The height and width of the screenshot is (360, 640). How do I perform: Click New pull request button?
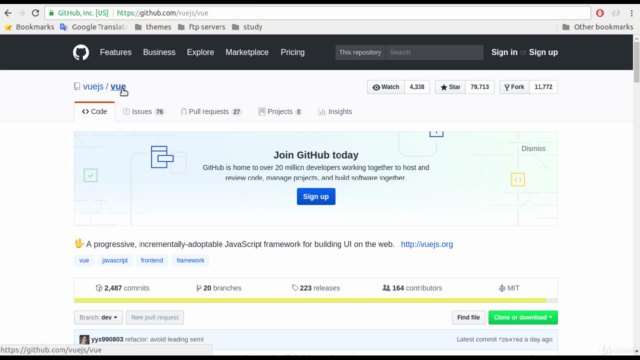click(155, 317)
